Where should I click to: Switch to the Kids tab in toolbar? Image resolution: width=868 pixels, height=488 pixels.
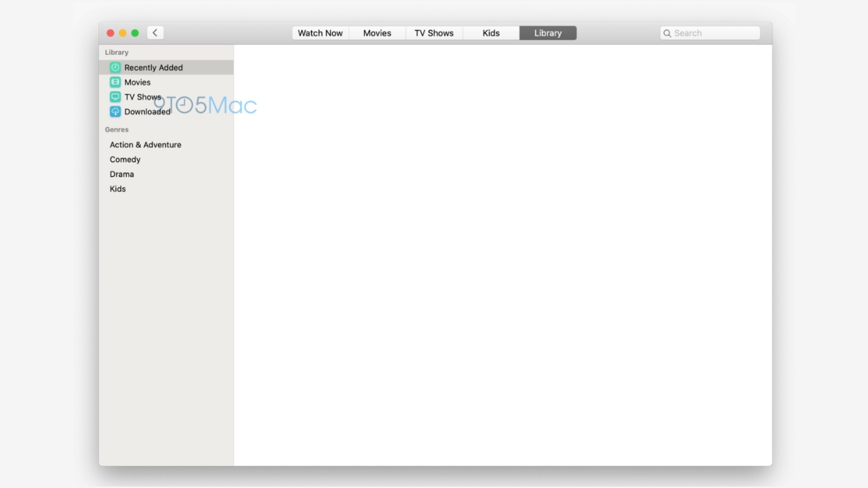pos(491,33)
